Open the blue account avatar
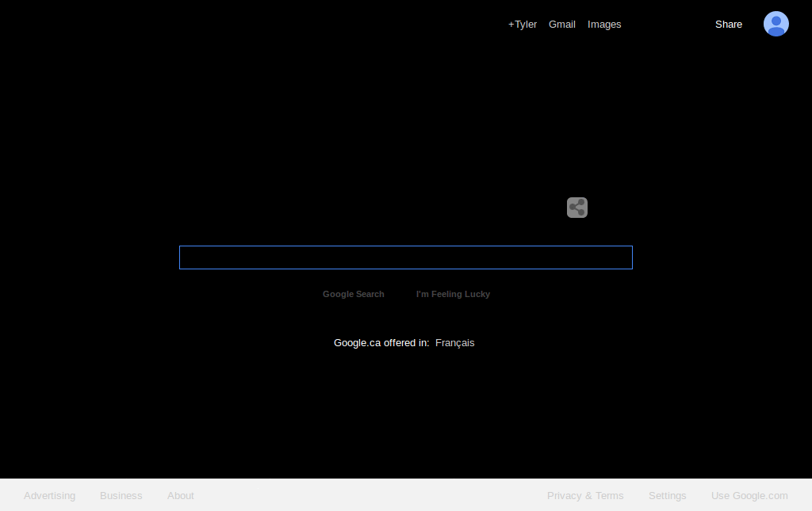 click(776, 24)
